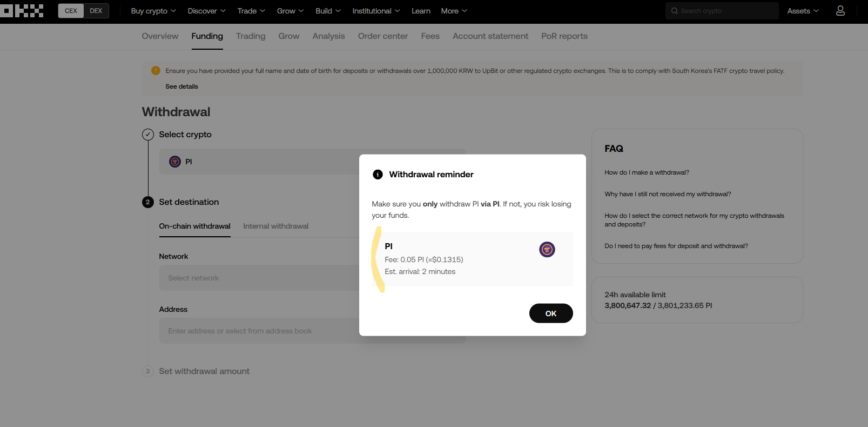Open FAQ 'How do I make a withdrawal?'

tap(647, 172)
